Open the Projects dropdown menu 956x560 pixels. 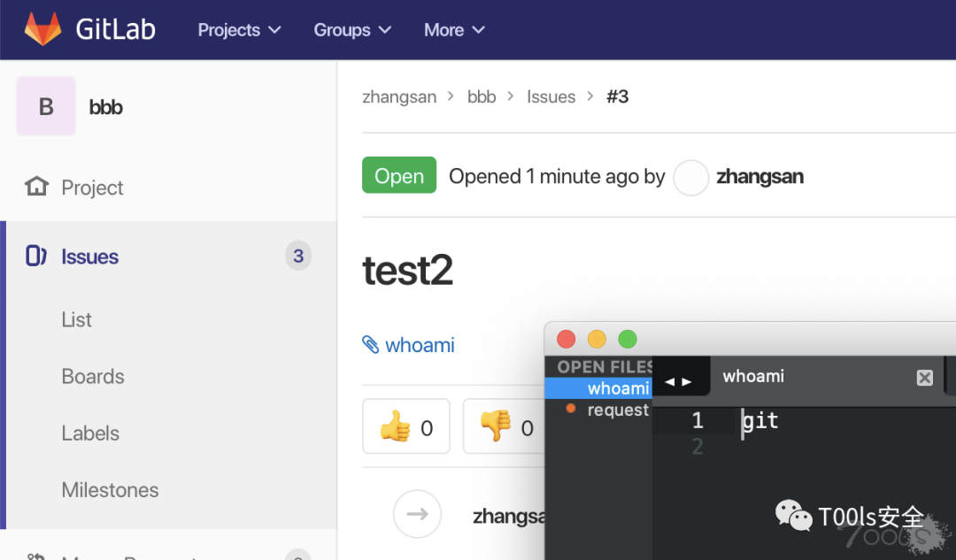[239, 30]
